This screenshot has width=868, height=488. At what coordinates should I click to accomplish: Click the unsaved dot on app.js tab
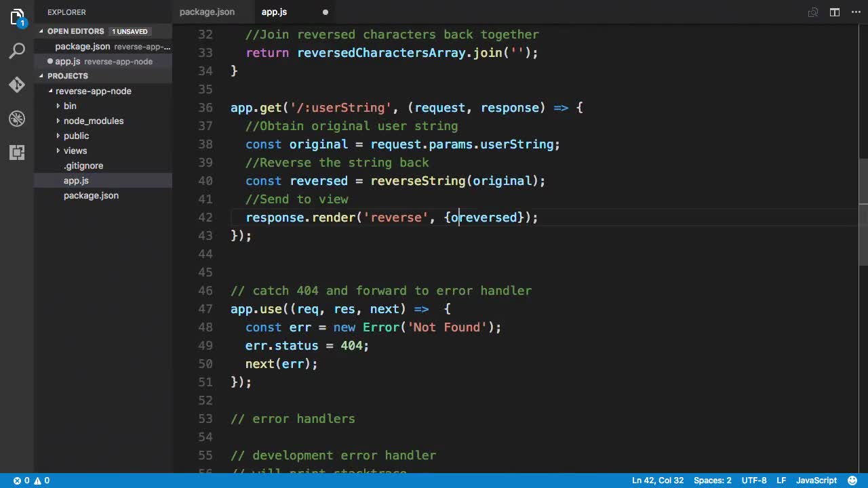tap(325, 12)
